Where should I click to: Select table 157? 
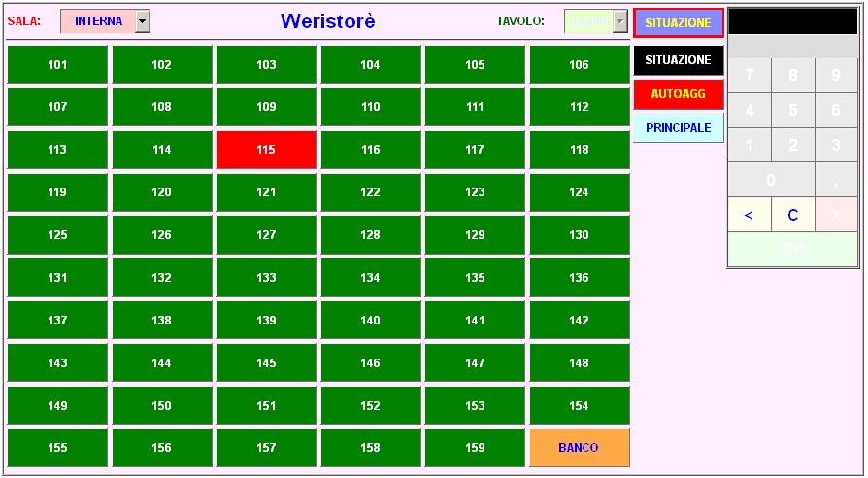pos(266,448)
